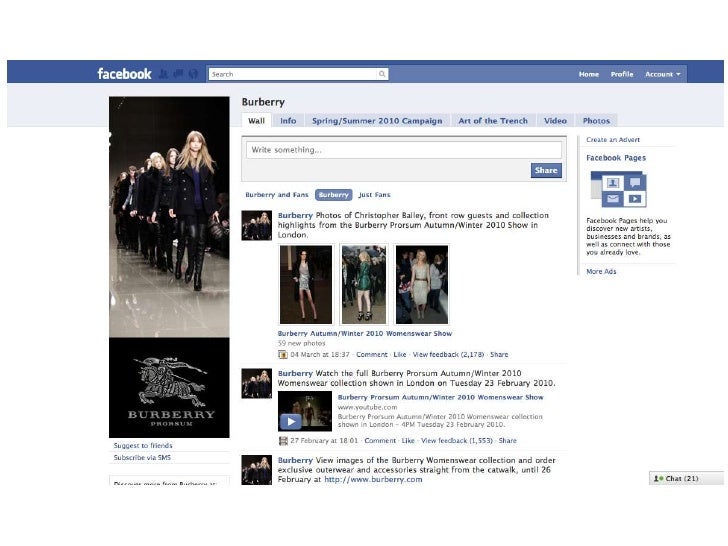This screenshot has width=728, height=546.
Task: Click Burberry name on the Watch the full post
Action: (x=295, y=373)
